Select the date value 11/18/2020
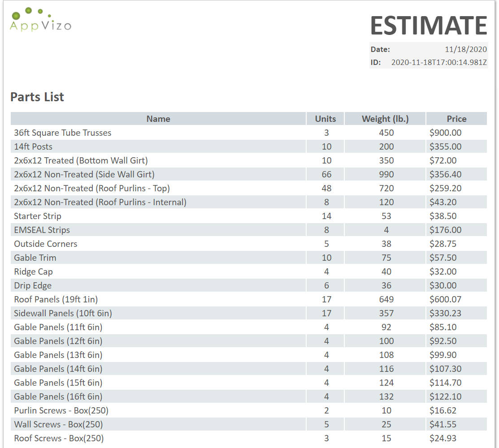The height and width of the screenshot is (448, 499). (466, 49)
